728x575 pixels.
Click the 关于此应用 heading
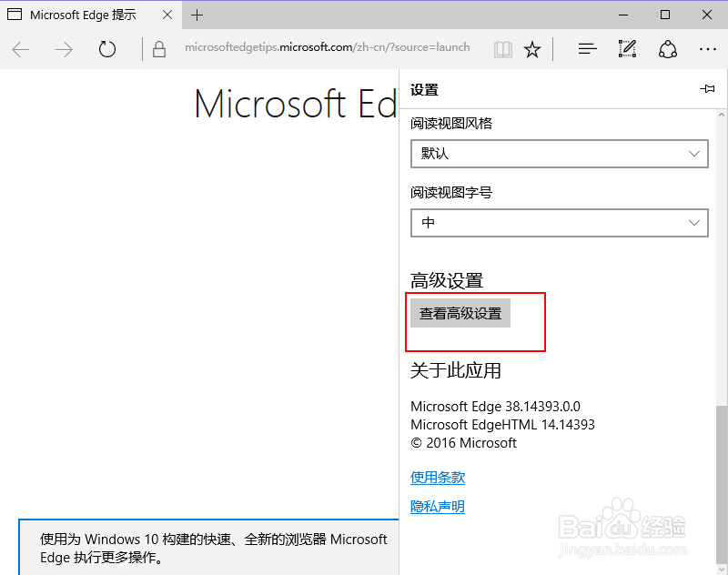click(456, 370)
